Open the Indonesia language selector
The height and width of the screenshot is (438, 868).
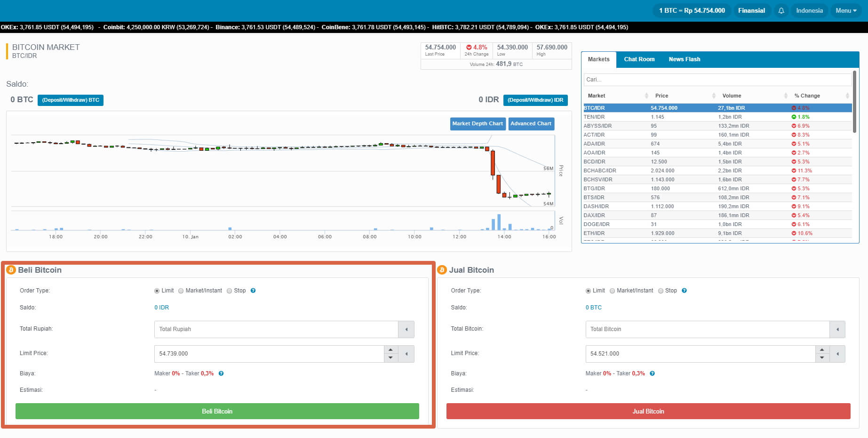coord(809,10)
